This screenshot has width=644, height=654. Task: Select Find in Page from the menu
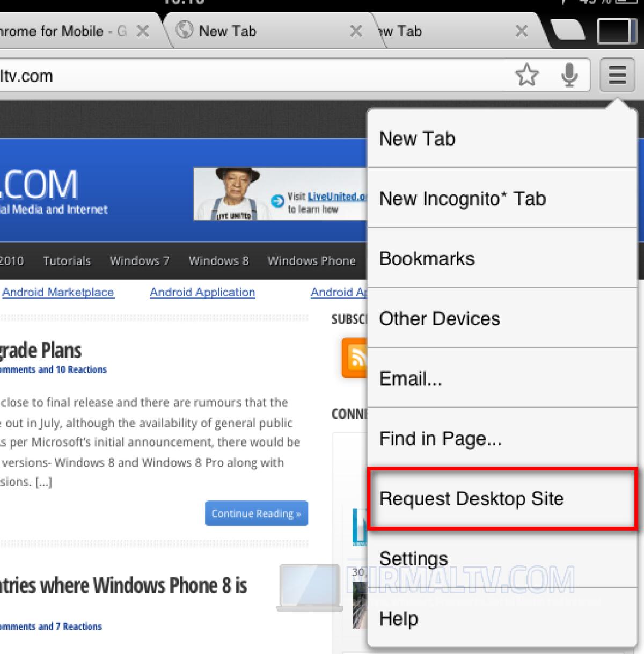[x=441, y=439]
